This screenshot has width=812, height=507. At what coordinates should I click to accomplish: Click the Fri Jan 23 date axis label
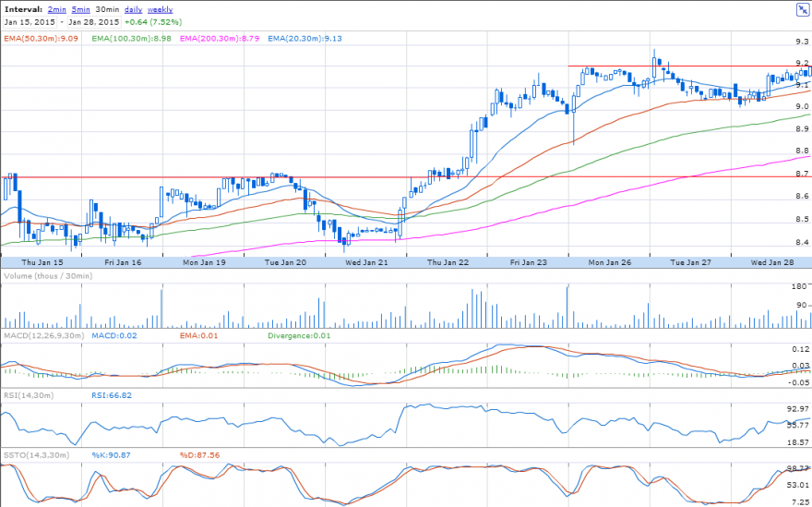tap(529, 262)
